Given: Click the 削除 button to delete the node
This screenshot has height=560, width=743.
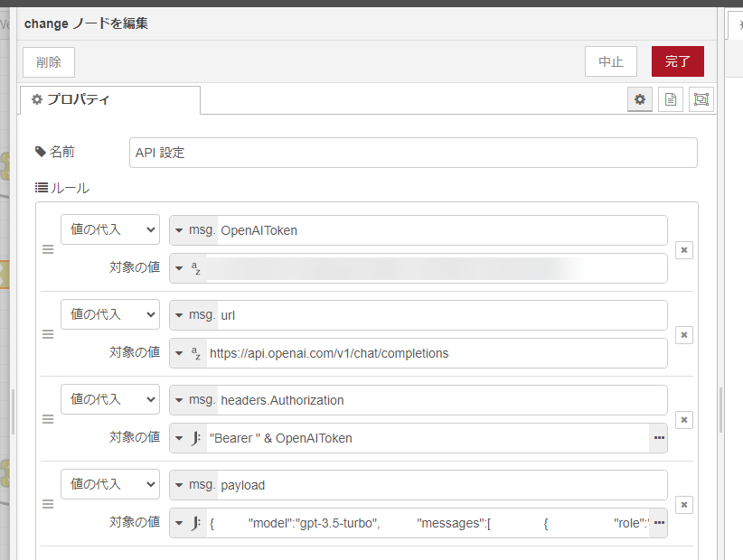Looking at the screenshot, I should (x=48, y=61).
